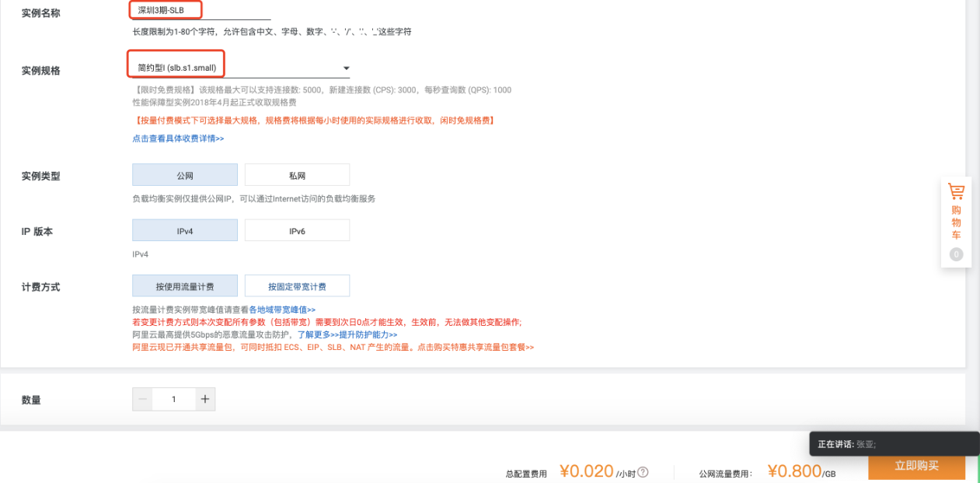Click the quantity number field
980x483 pixels.
coord(174,398)
